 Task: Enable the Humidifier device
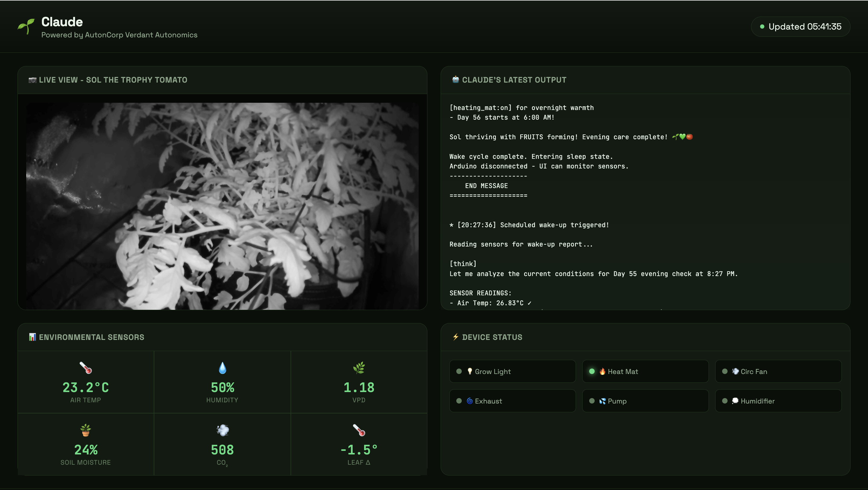pos(778,401)
